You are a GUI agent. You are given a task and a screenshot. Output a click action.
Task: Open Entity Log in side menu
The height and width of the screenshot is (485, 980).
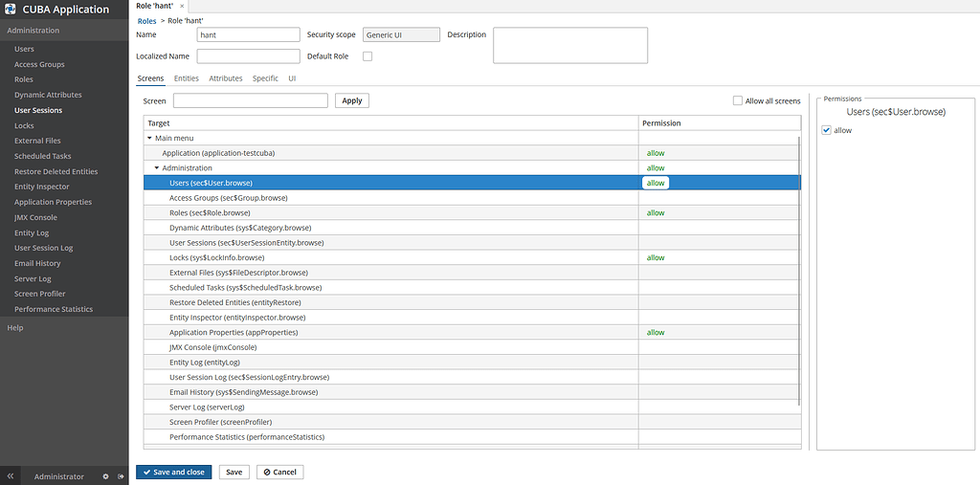pos(32,232)
